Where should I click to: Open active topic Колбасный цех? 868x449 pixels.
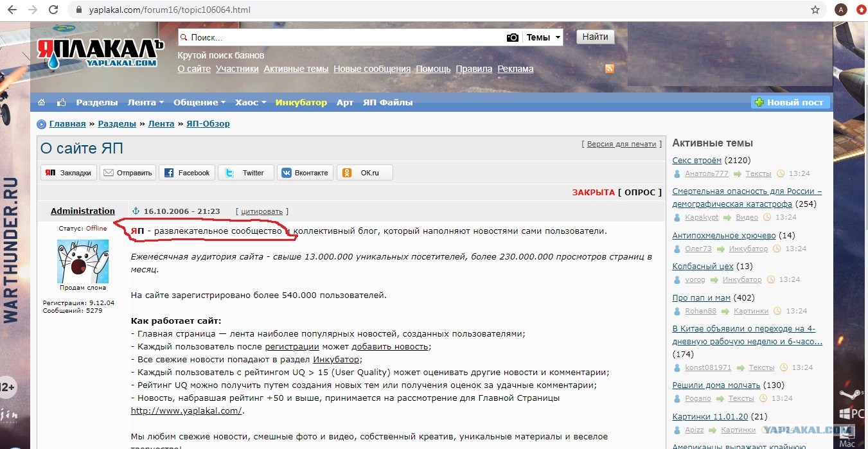pyautogui.click(x=703, y=266)
